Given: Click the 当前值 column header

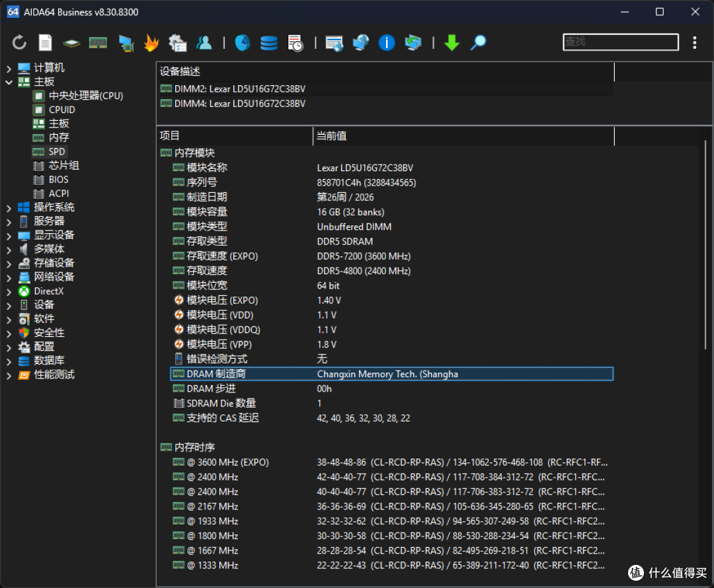Looking at the screenshot, I should click(x=463, y=135).
